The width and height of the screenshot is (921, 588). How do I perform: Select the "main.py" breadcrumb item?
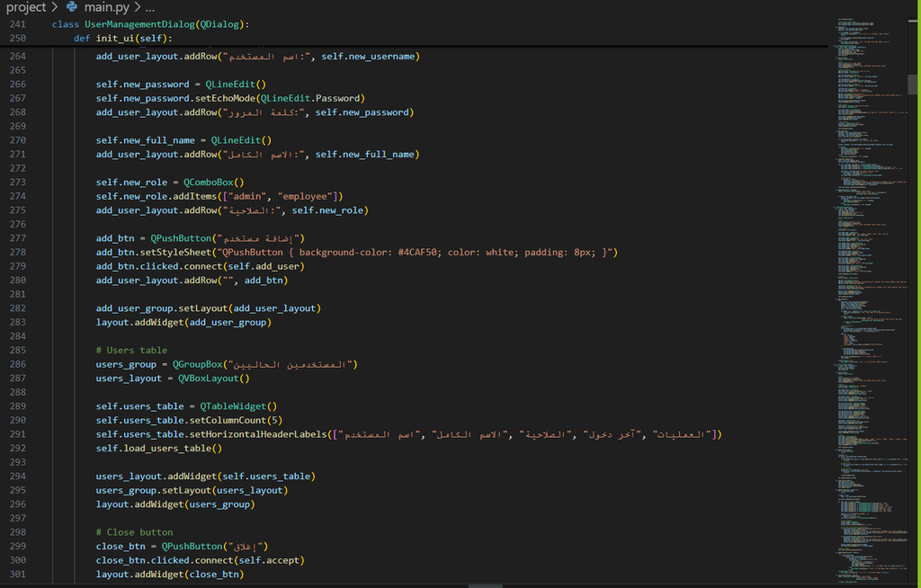(106, 7)
